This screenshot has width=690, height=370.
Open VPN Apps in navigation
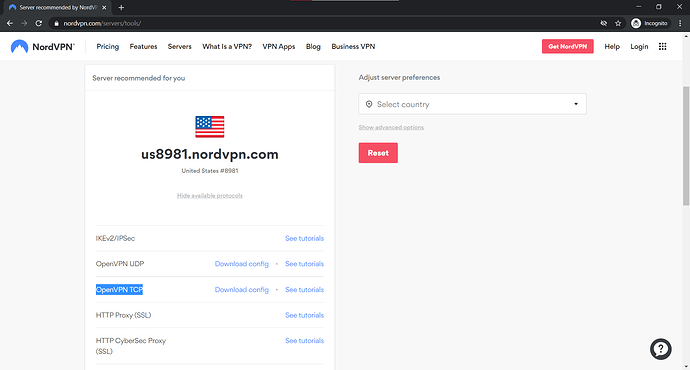click(x=279, y=46)
